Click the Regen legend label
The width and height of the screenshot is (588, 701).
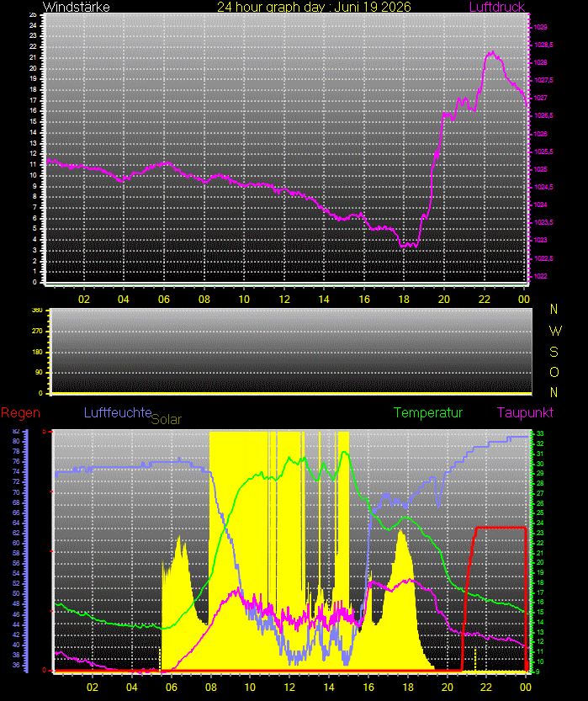20,412
